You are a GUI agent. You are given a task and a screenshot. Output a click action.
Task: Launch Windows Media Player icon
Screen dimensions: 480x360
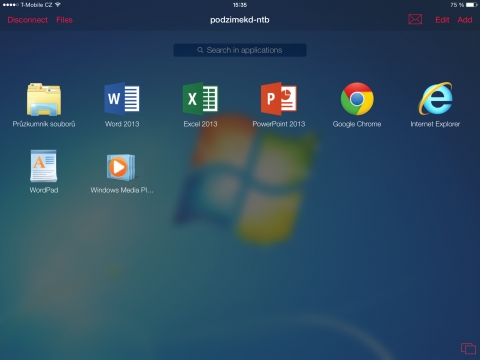(x=121, y=167)
